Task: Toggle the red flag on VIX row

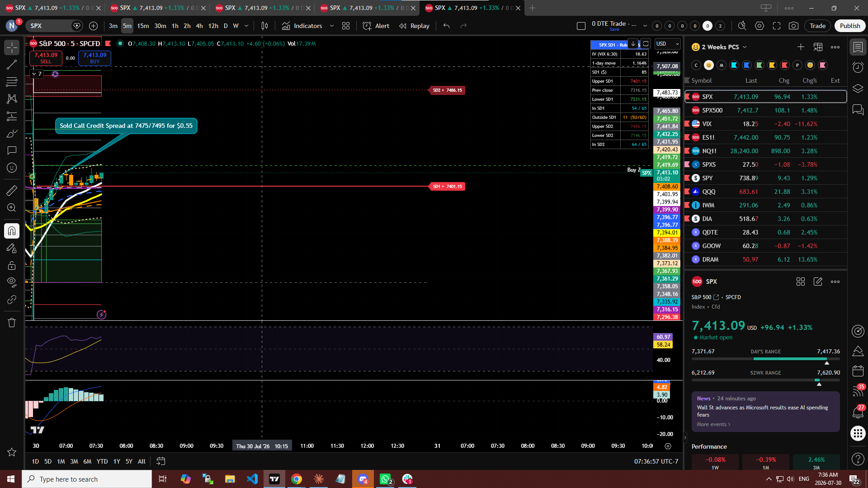Action: (x=687, y=124)
